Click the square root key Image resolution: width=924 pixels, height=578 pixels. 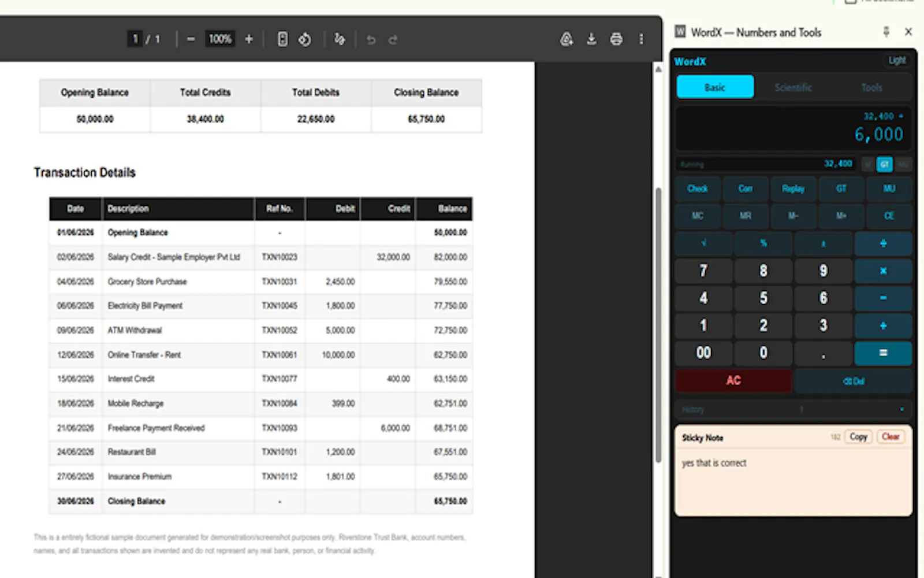pyautogui.click(x=703, y=243)
